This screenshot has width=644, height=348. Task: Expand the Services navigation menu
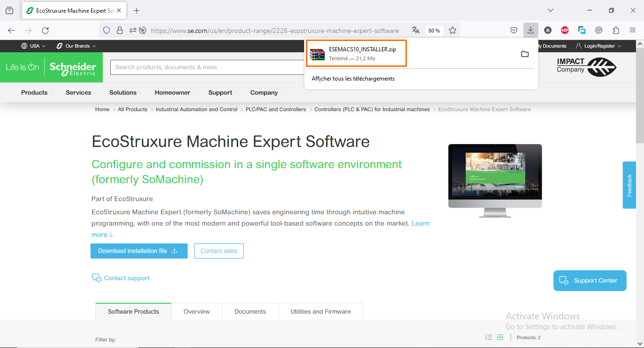[x=81, y=93]
